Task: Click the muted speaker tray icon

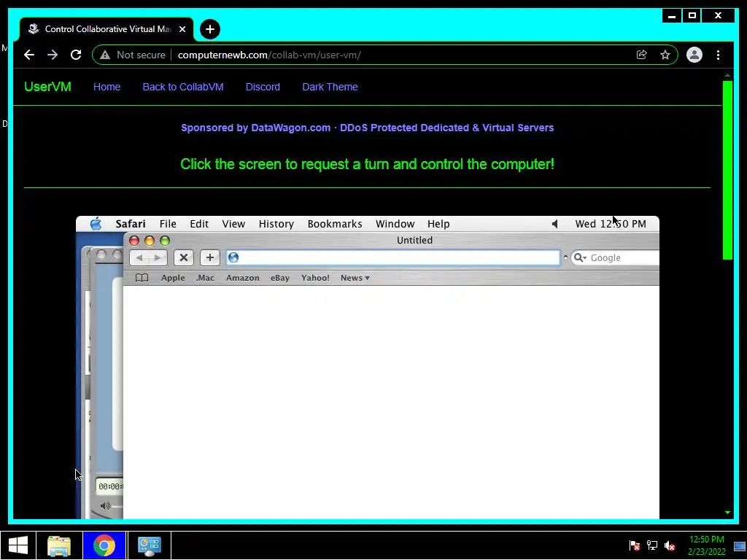Action: [x=670, y=545]
